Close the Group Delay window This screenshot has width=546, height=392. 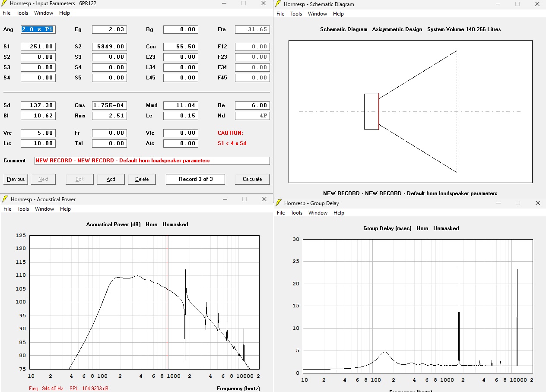point(537,203)
